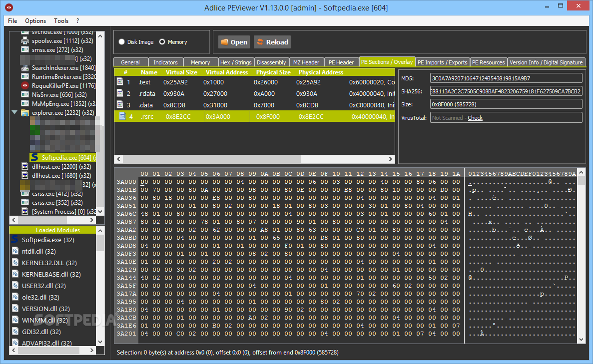Open the Tools menu
The image size is (593, 364).
tap(61, 21)
